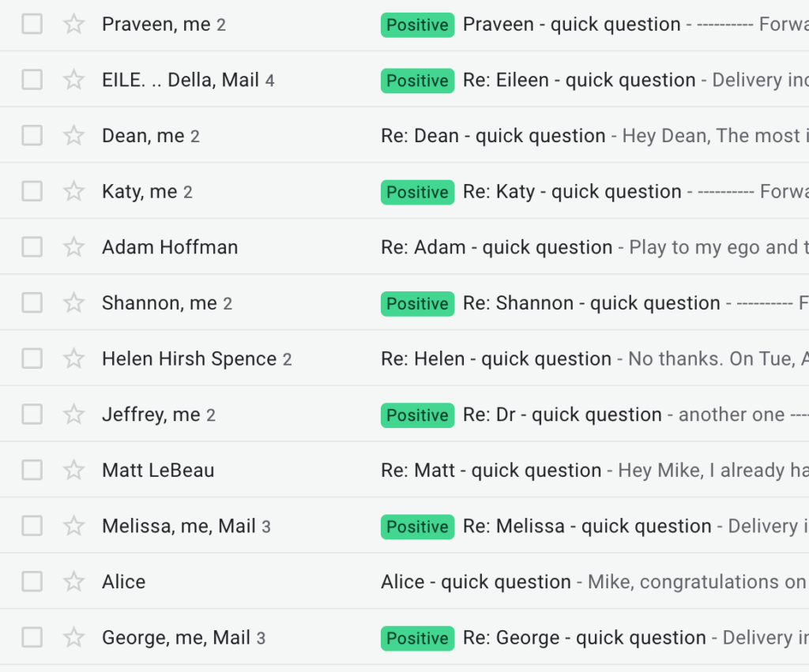Screen dimensions: 809x672
Task: Star the Dean quick question email
Action: pyautogui.click(x=73, y=136)
